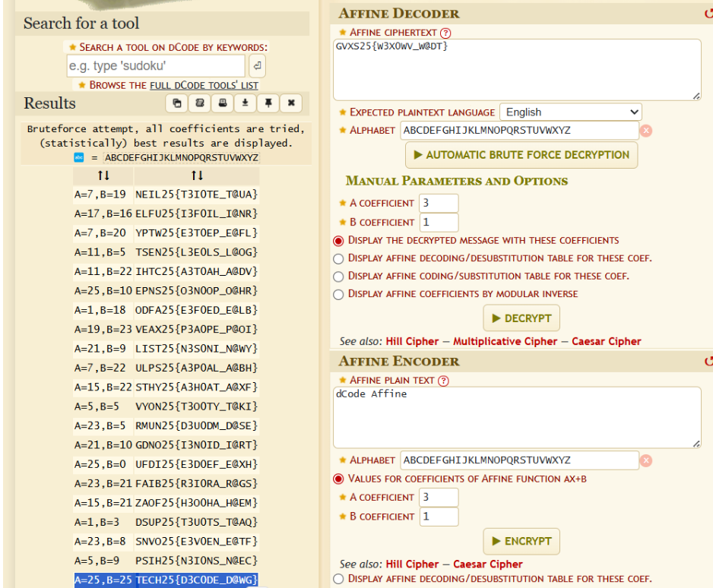Select affine coding/substitution table option
This screenshot has width=713, height=588.
[x=338, y=277]
